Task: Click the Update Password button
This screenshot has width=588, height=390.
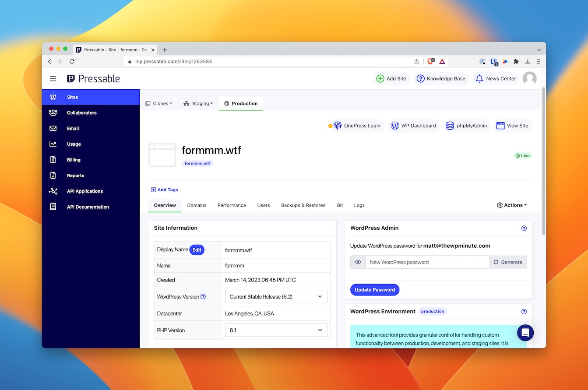Action: pyautogui.click(x=375, y=290)
